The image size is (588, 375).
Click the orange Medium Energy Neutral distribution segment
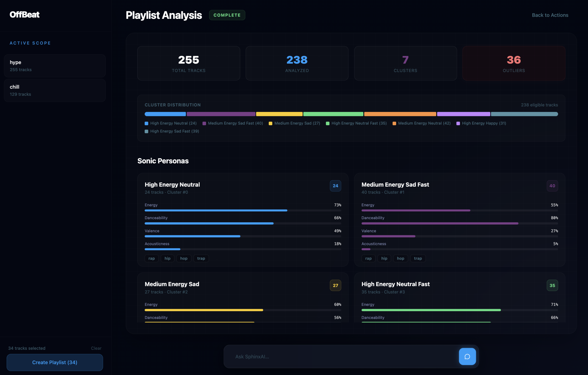(x=400, y=114)
